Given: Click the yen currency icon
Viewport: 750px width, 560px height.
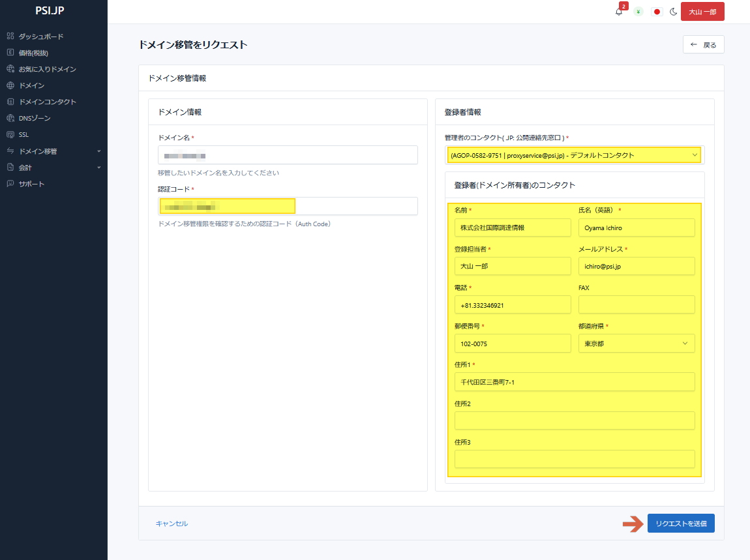Looking at the screenshot, I should [638, 12].
